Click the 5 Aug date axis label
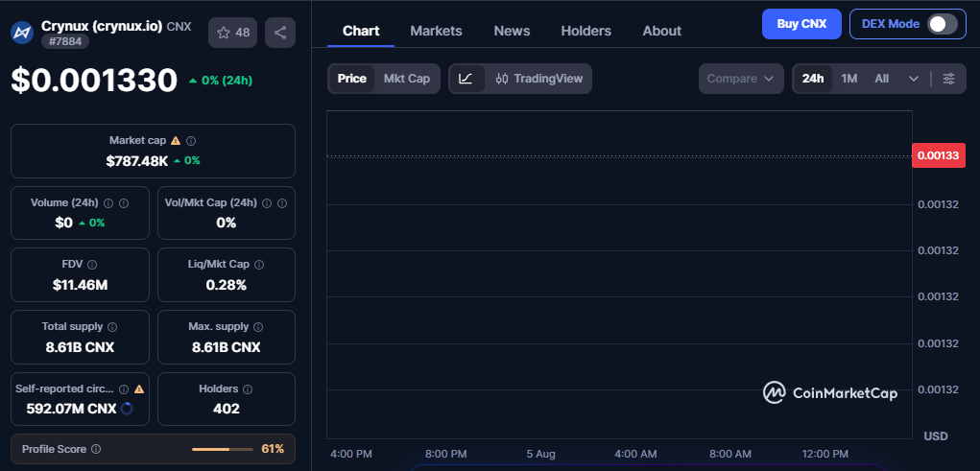The width and height of the screenshot is (980, 471). click(x=540, y=454)
